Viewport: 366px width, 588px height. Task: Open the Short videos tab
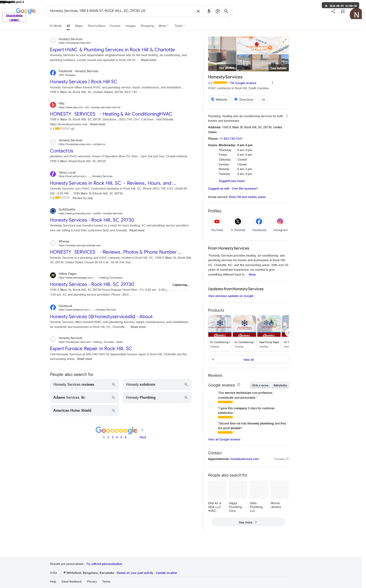point(96,26)
